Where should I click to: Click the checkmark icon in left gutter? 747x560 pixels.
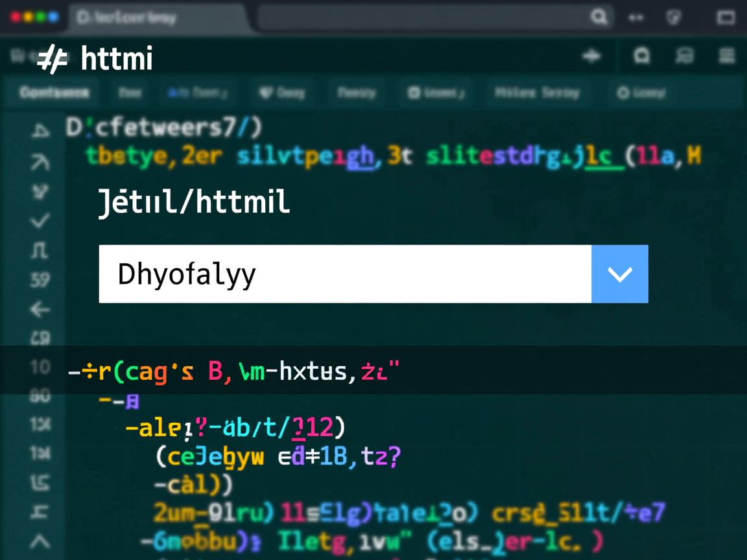(x=40, y=221)
